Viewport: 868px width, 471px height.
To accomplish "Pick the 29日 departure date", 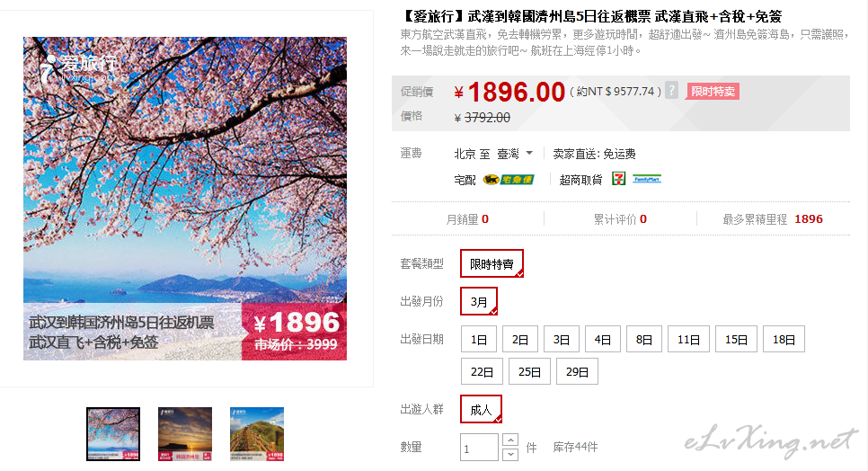I will 577,372.
